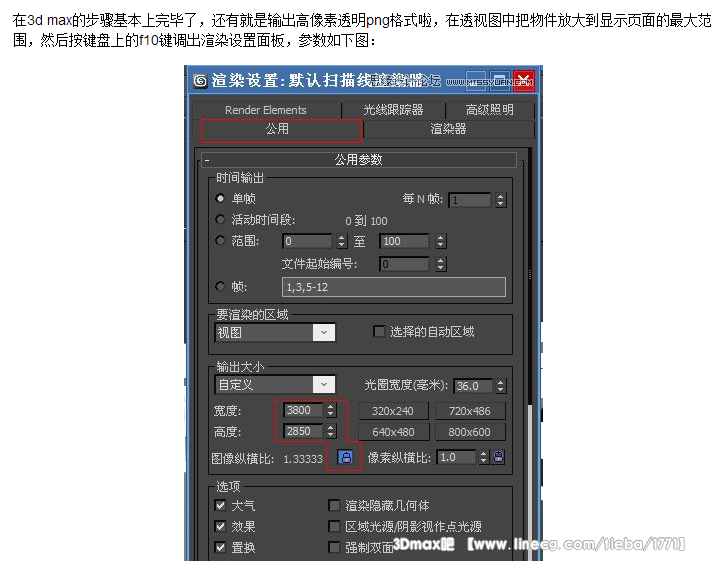Click the 活动时间段 range text 0 到 100
Screen dimensions: 714x561
coord(366,221)
